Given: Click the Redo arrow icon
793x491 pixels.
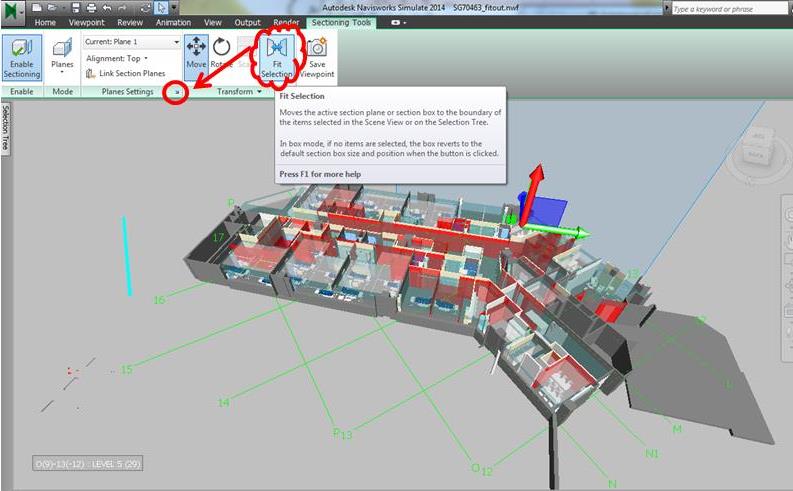Looking at the screenshot, I should 122,8.
